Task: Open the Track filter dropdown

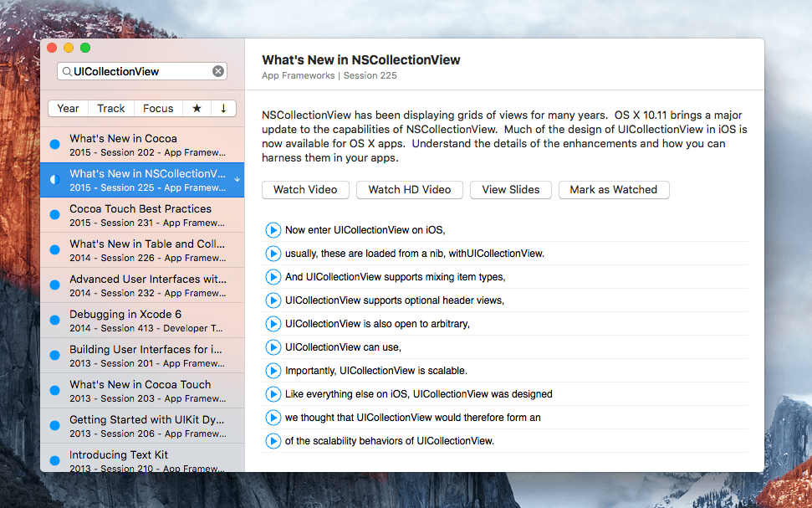Action: pyautogui.click(x=111, y=108)
